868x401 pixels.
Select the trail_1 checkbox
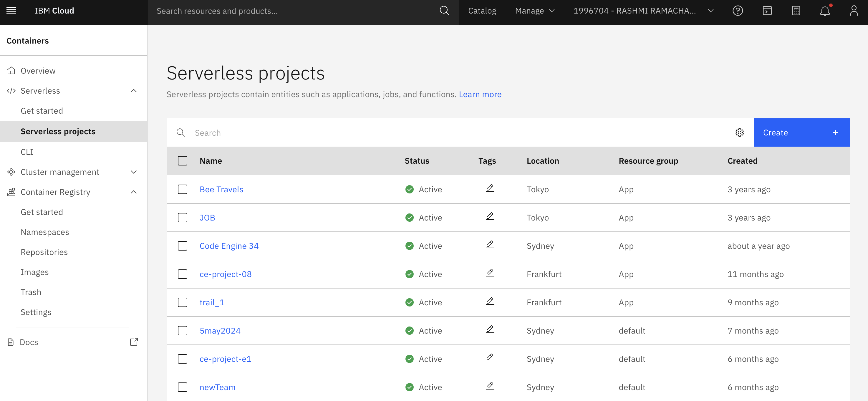tap(182, 303)
